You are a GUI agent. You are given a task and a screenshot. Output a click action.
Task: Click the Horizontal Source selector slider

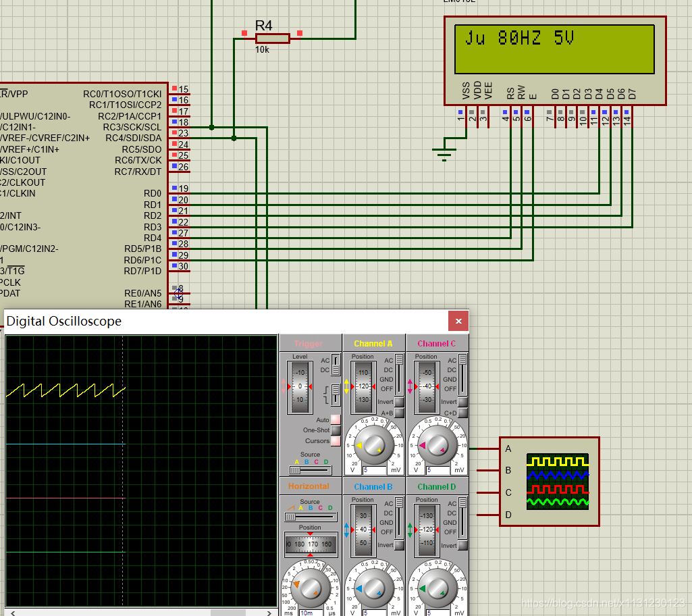pos(311,517)
